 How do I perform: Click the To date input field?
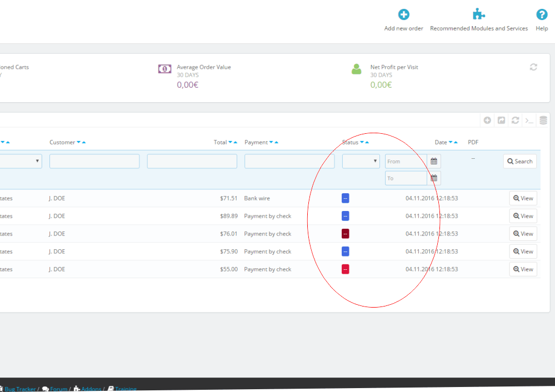coord(406,178)
